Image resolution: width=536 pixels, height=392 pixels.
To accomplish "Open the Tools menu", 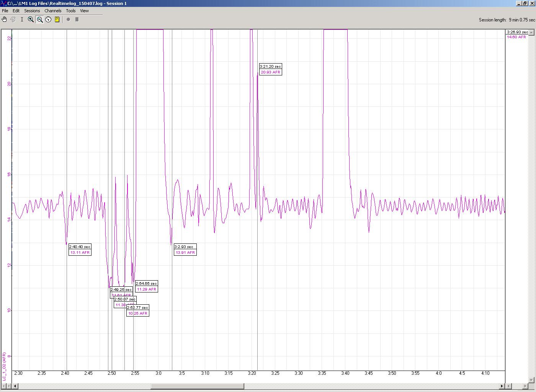I will click(x=71, y=11).
